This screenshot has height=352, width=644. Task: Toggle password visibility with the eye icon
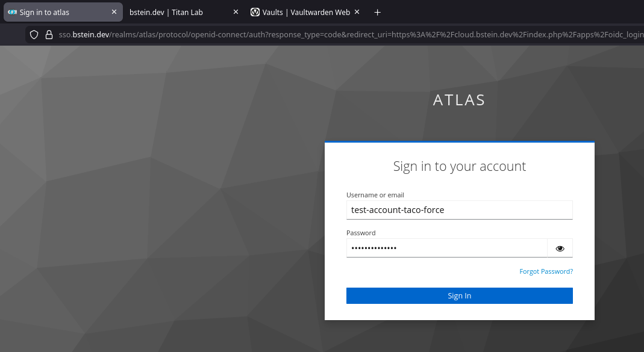point(560,249)
